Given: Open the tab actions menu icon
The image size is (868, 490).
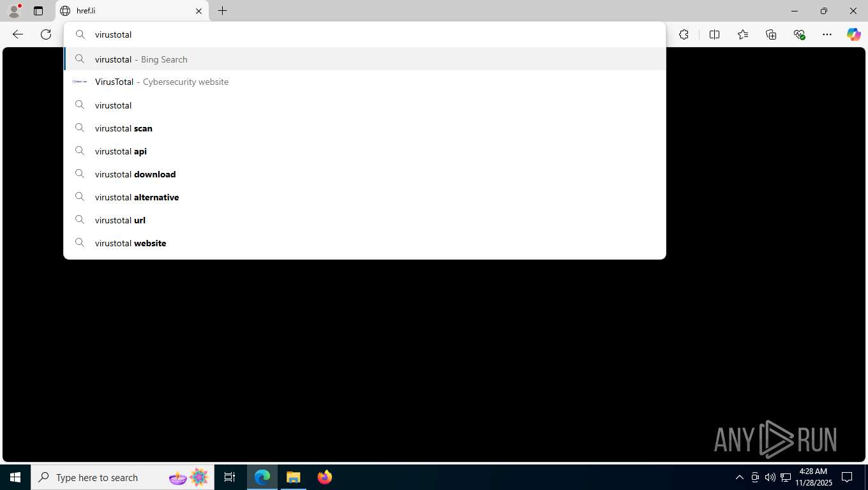Looking at the screenshot, I should [x=38, y=11].
